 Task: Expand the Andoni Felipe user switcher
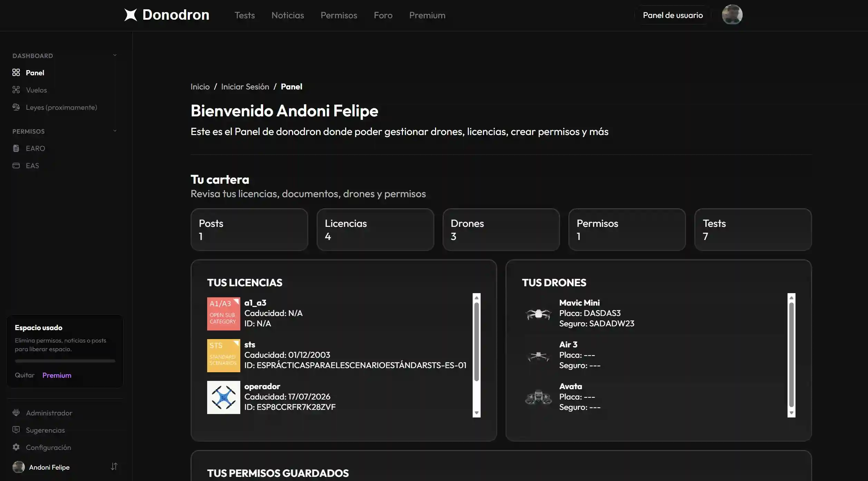click(x=114, y=466)
